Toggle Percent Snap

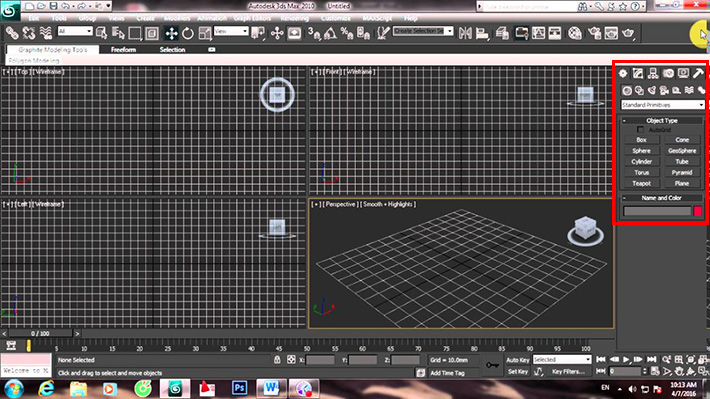pos(347,33)
